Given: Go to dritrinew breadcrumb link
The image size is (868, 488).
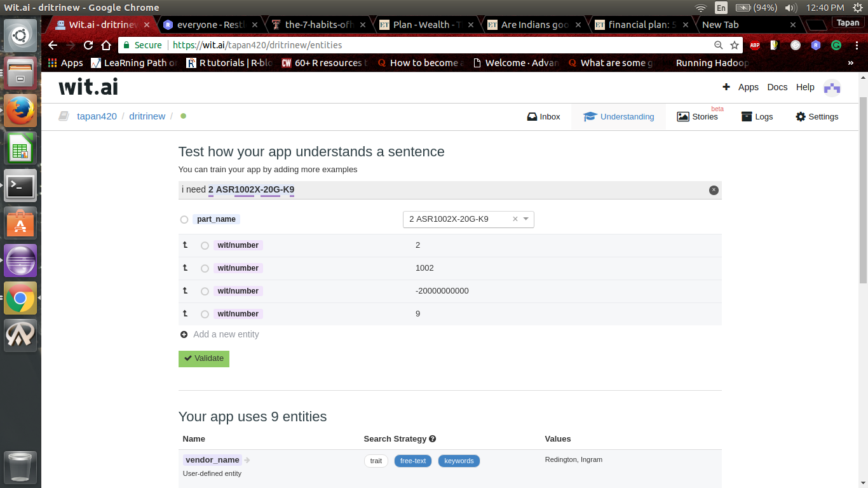Looking at the screenshot, I should [x=147, y=116].
